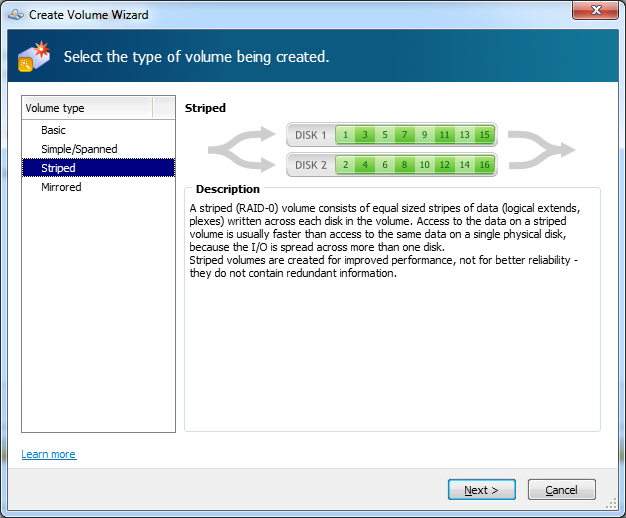The width and height of the screenshot is (626, 518).
Task: Click the Next button
Action: pos(481,490)
